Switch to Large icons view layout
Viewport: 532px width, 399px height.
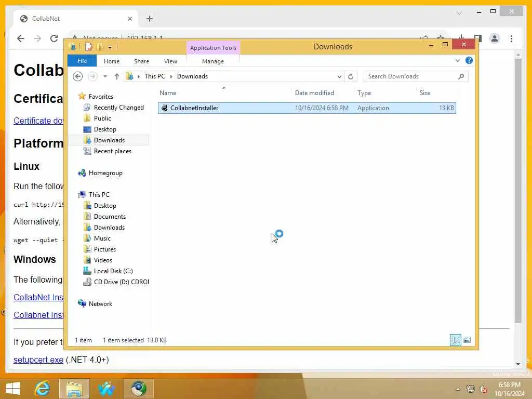pos(467,340)
